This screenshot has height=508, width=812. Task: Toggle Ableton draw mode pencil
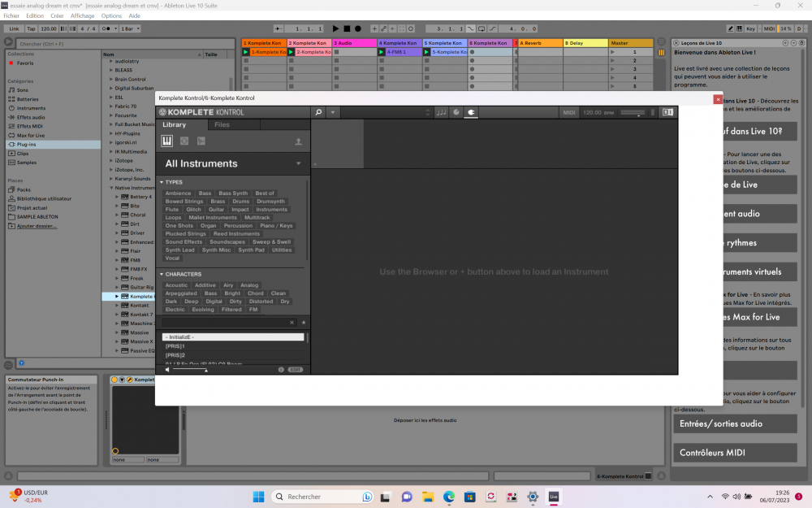tap(730, 28)
